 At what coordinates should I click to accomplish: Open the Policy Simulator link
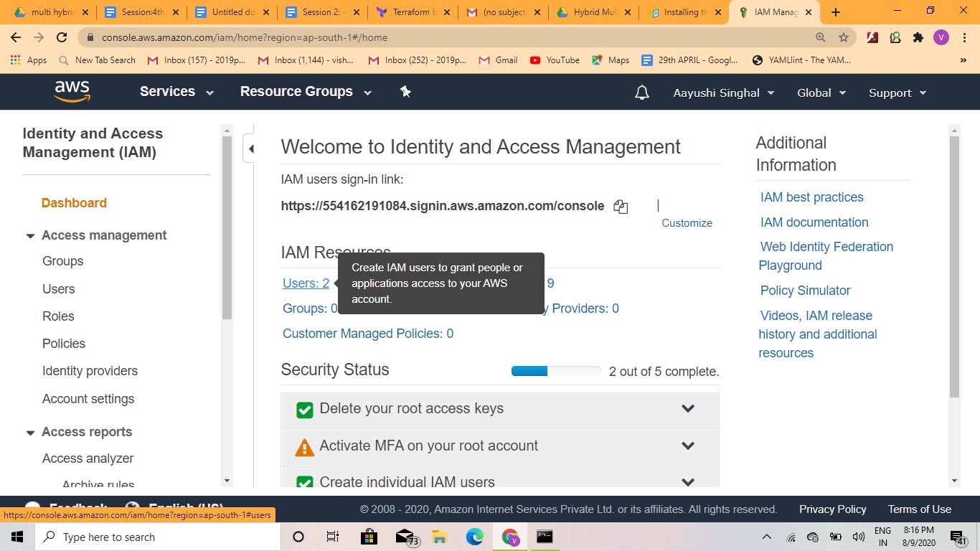coord(805,291)
